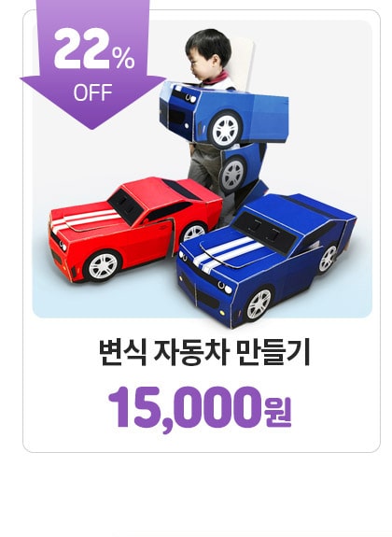Select the product card's white background area
The height and width of the screenshot is (537, 392).
click(x=202, y=442)
